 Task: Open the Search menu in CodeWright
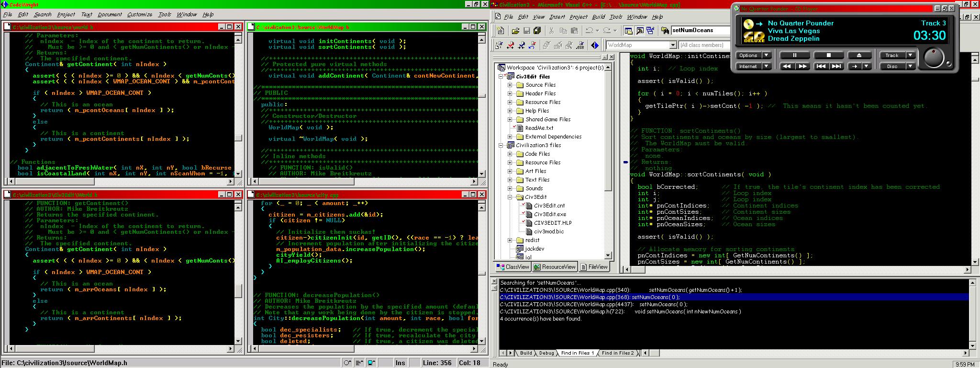point(43,14)
